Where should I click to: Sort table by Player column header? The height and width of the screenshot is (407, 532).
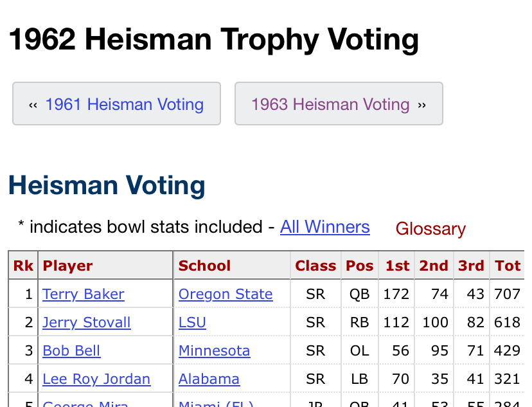click(x=67, y=266)
